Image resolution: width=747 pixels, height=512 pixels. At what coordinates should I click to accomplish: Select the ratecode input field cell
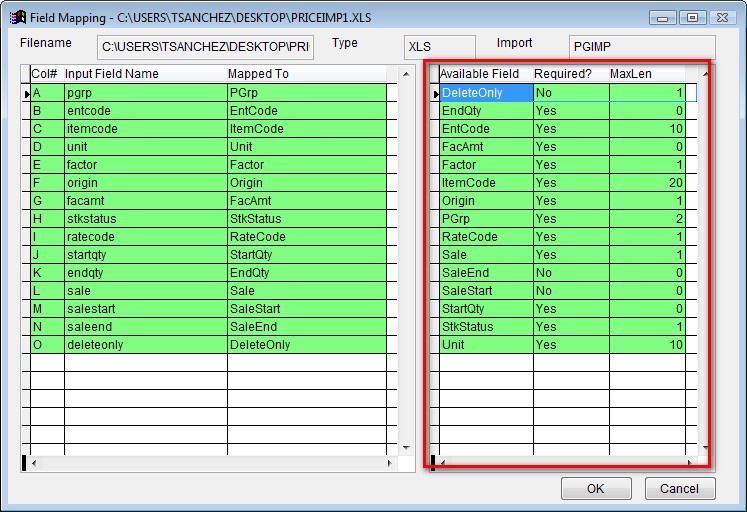[146, 237]
